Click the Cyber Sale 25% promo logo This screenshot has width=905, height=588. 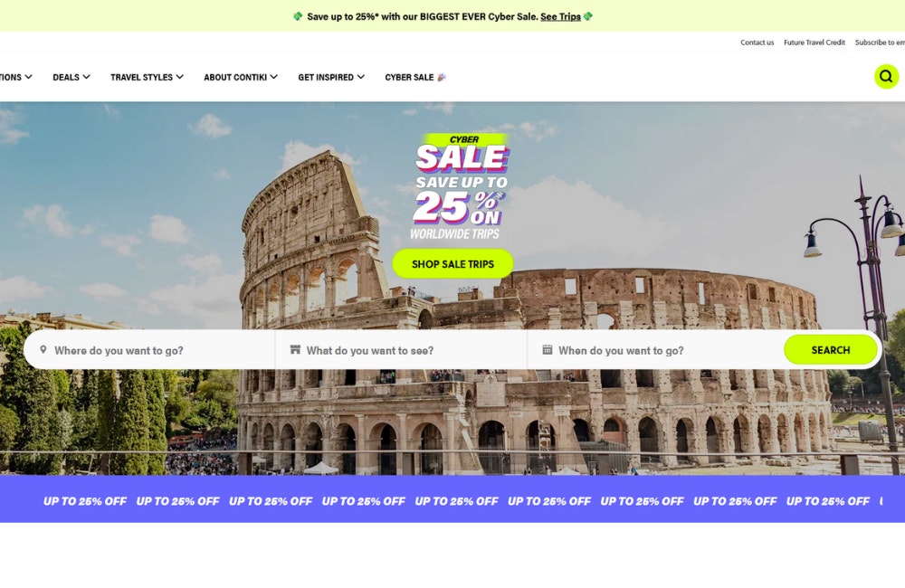[x=461, y=187]
